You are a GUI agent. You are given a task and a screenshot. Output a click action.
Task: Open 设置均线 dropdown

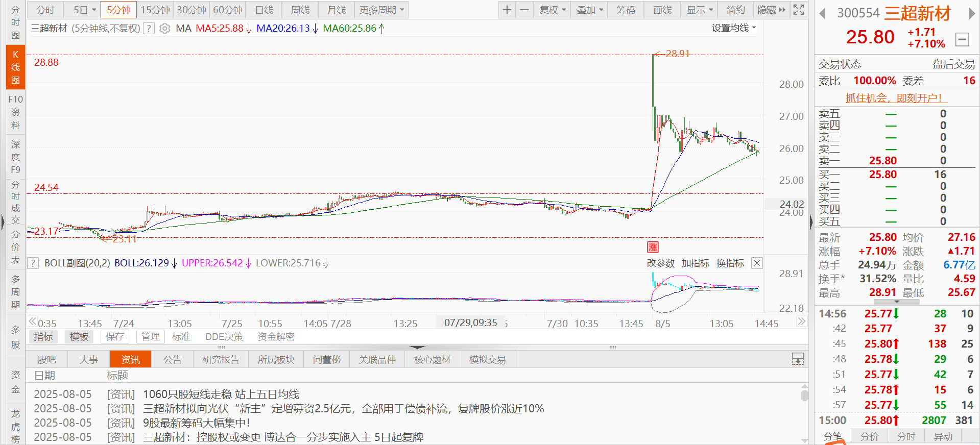click(x=734, y=28)
